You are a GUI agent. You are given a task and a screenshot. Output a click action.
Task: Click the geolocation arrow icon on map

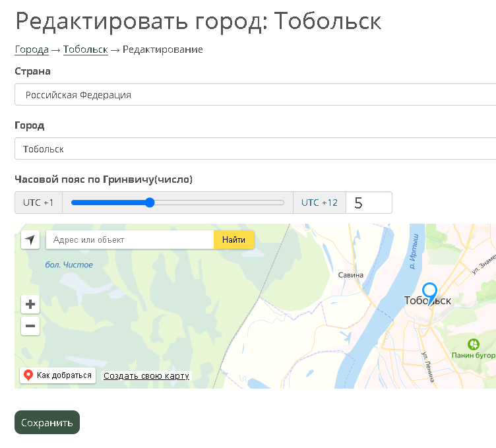coord(30,240)
